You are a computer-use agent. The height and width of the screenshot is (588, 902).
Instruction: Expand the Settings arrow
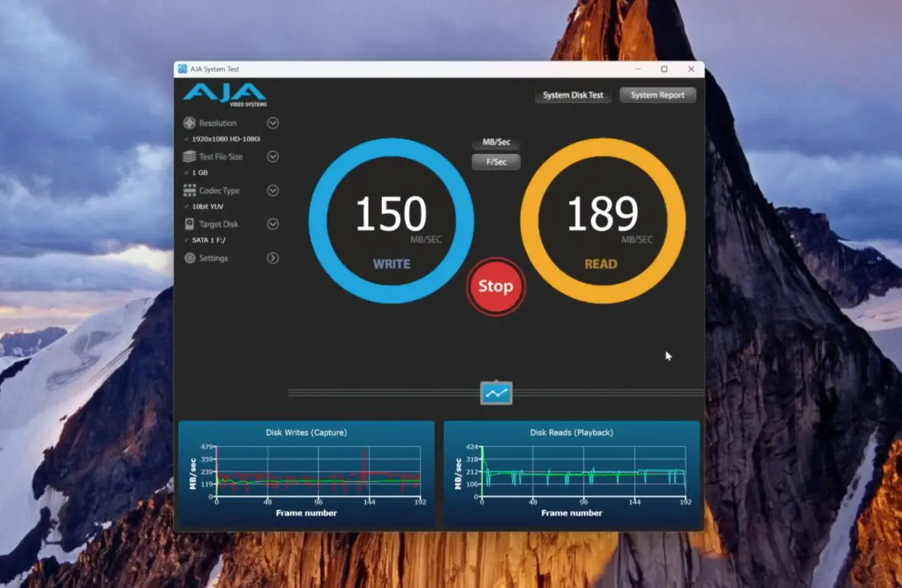tap(272, 259)
